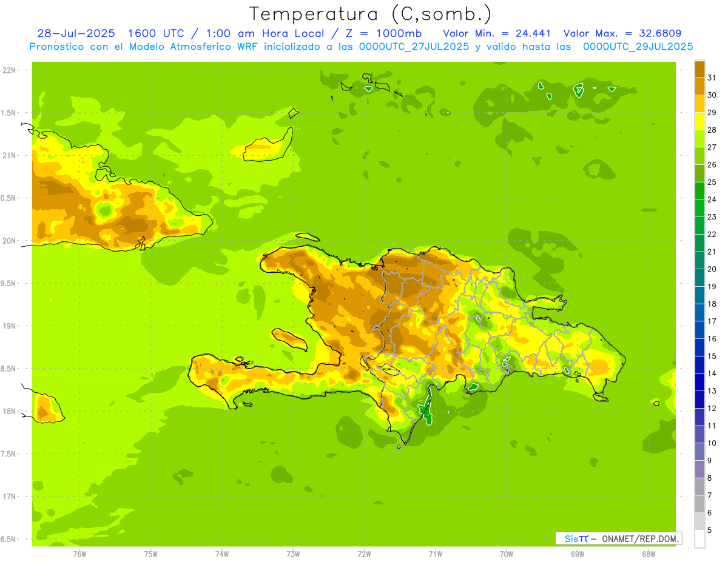Click the '12' label on the color scale
728x562 pixels.
[x=712, y=409]
